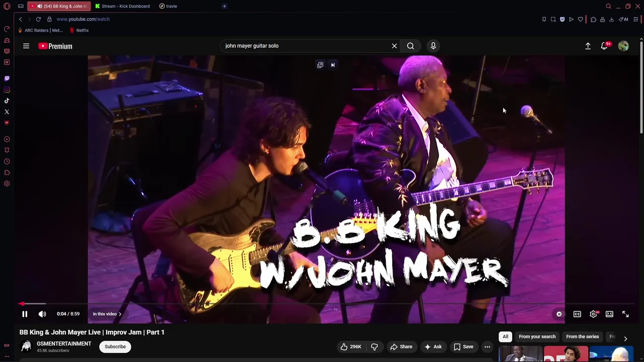Open GSMENTERTAINMENT channel avatar

26,346
